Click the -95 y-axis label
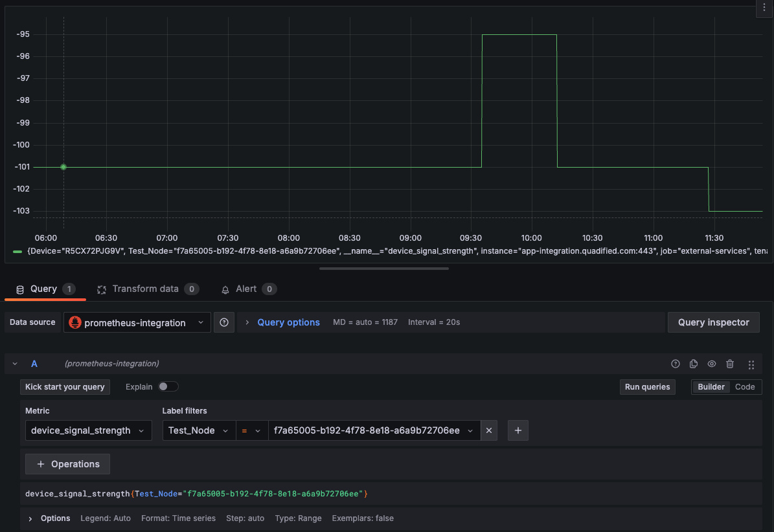Screen dimensions: 774x532 [23, 34]
